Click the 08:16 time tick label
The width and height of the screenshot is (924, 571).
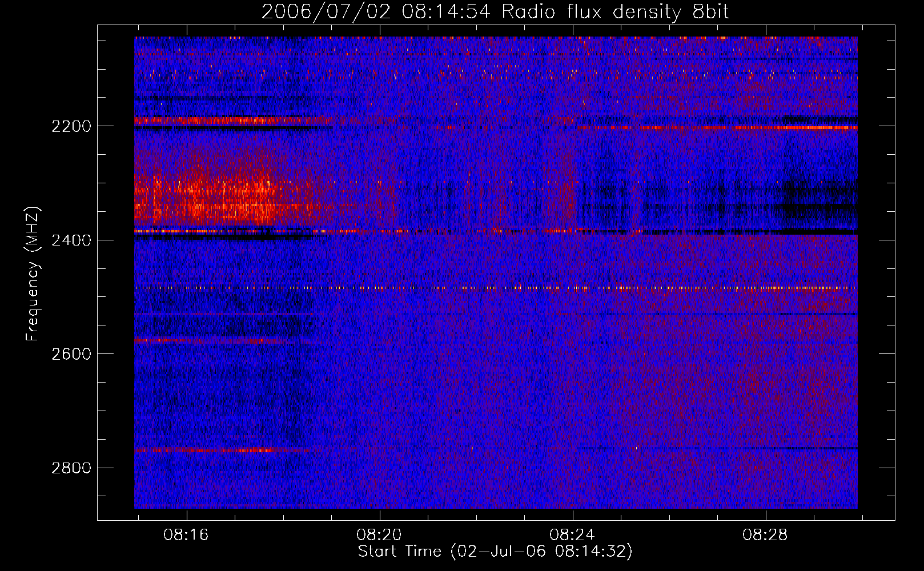pos(186,535)
